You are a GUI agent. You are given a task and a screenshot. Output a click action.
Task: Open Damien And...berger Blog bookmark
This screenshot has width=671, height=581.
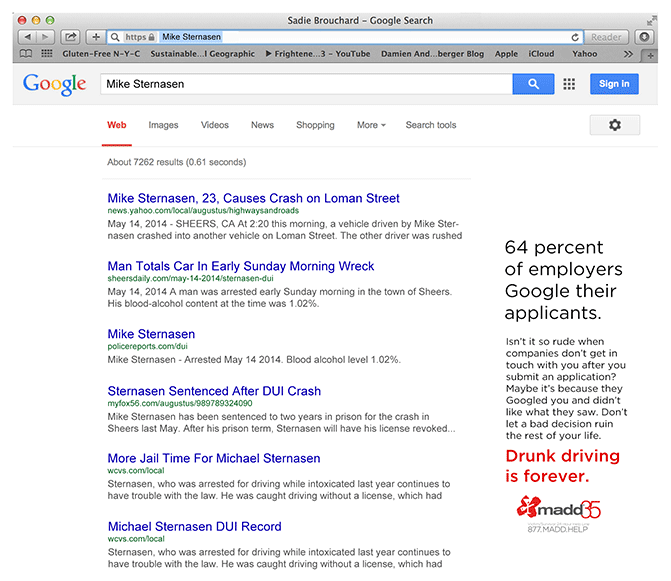432,54
